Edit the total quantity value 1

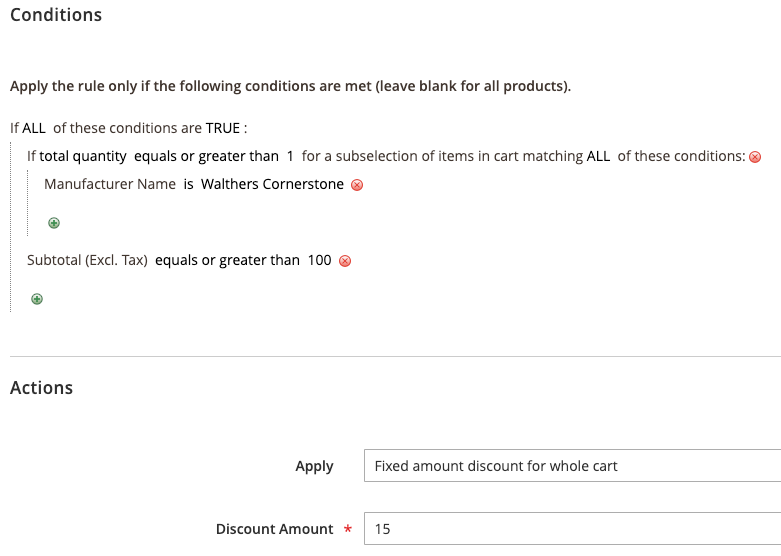(290, 156)
